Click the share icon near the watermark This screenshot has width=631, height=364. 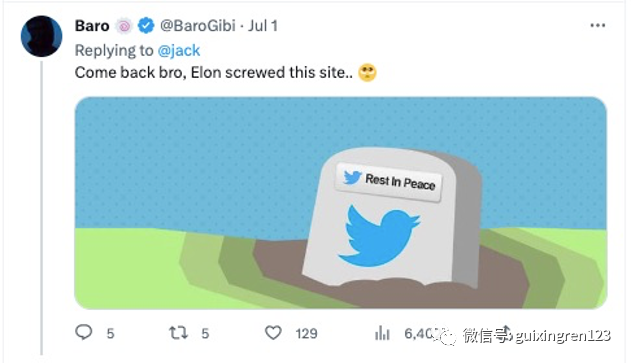point(505,333)
